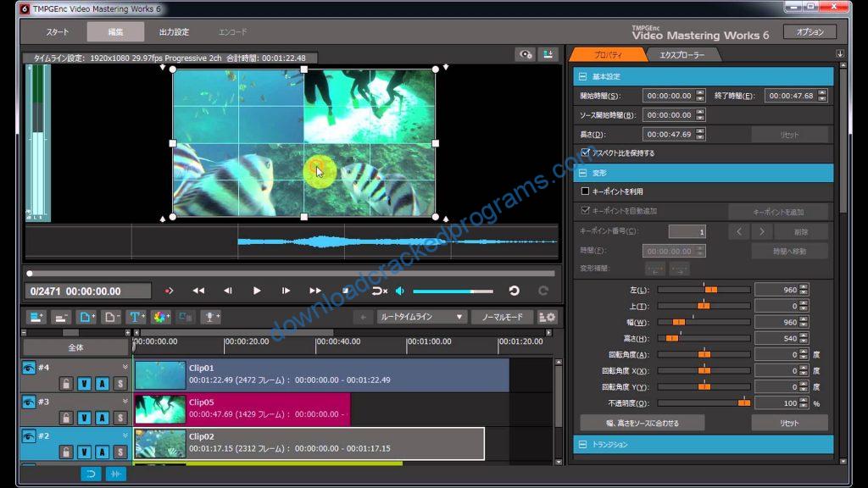Viewport: 868px width, 488px height.
Task: Open the ルートタイムライン dropdown
Action: pyautogui.click(x=421, y=317)
